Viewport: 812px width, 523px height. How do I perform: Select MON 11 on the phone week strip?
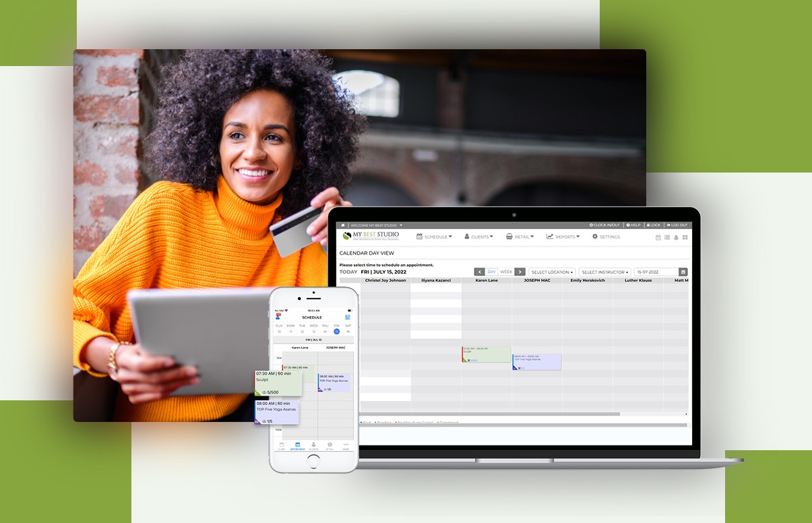tap(290, 328)
